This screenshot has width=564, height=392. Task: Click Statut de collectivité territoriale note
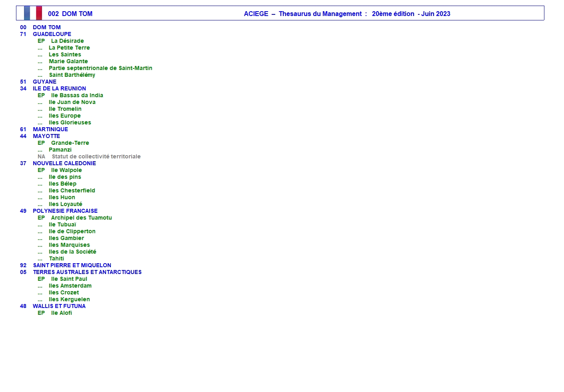point(96,156)
